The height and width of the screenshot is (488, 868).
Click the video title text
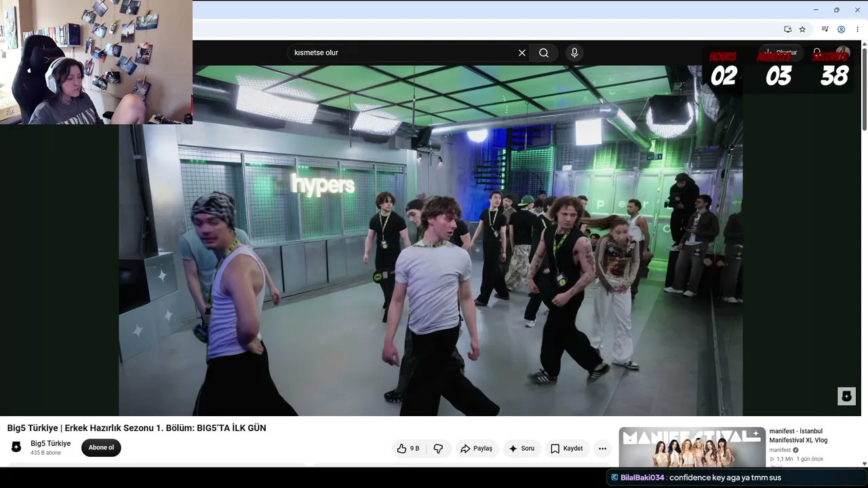pyautogui.click(x=136, y=428)
